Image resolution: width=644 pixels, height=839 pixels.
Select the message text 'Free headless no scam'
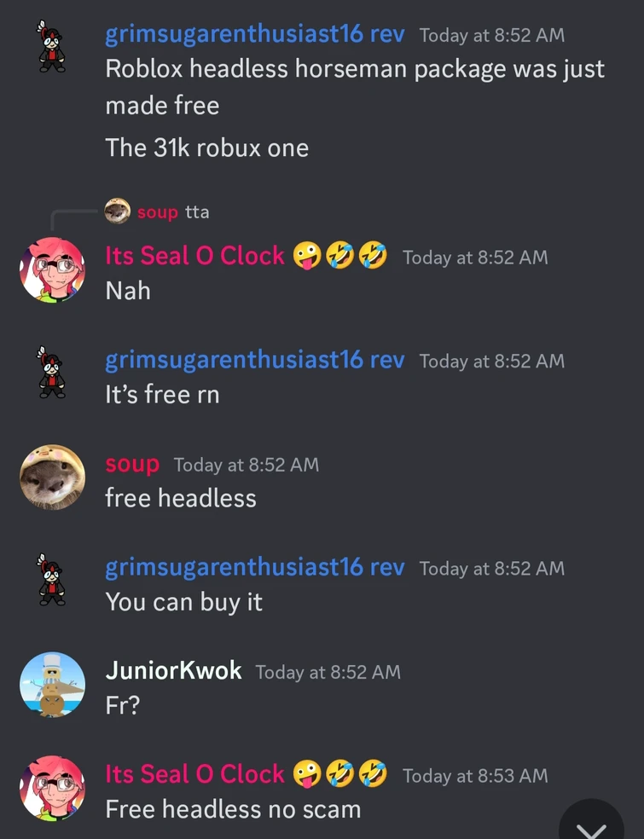point(234,808)
